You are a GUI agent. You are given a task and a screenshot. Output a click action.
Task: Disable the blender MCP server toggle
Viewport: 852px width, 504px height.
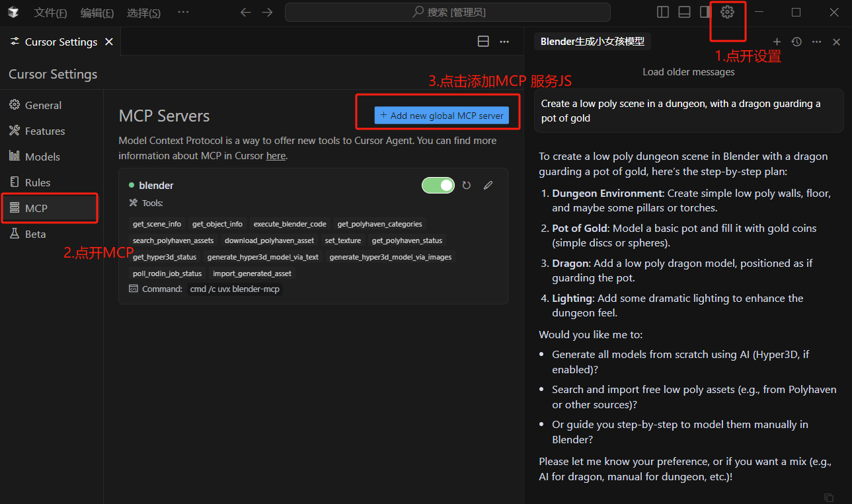(x=438, y=186)
